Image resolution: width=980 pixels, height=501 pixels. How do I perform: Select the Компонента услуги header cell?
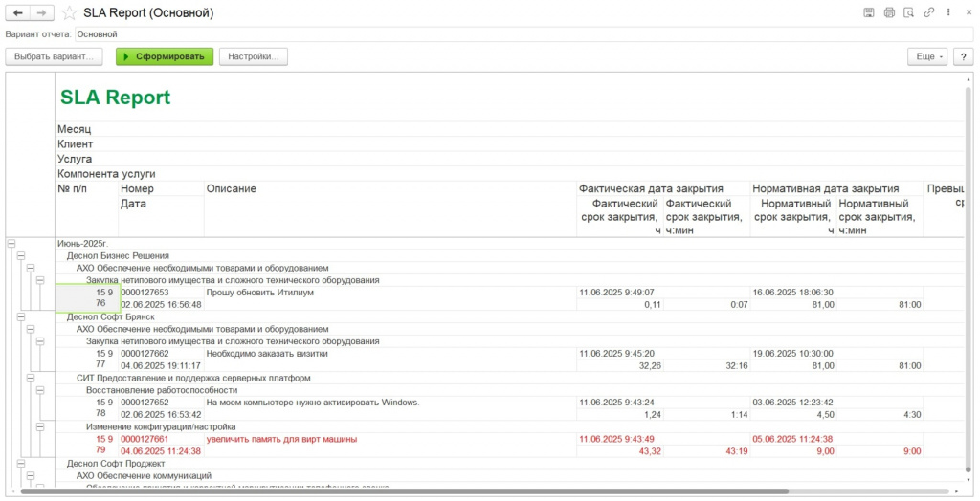click(x=106, y=174)
